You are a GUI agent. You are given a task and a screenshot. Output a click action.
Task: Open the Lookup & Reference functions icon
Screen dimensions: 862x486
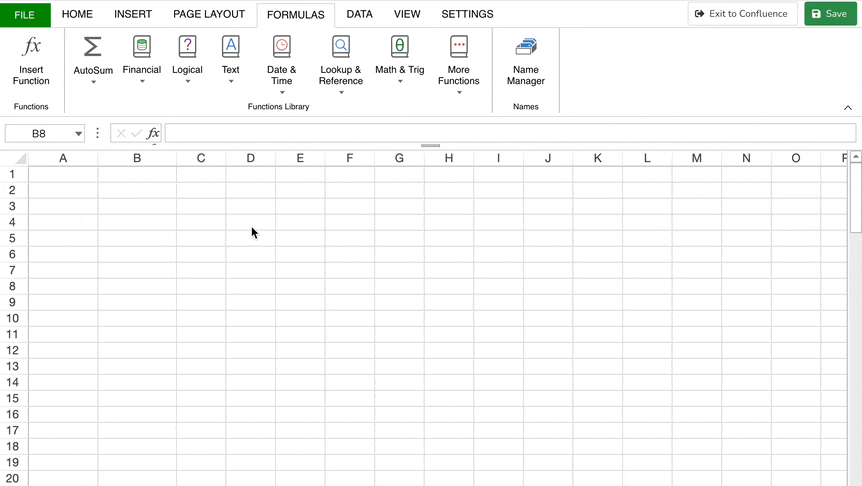[341, 47]
